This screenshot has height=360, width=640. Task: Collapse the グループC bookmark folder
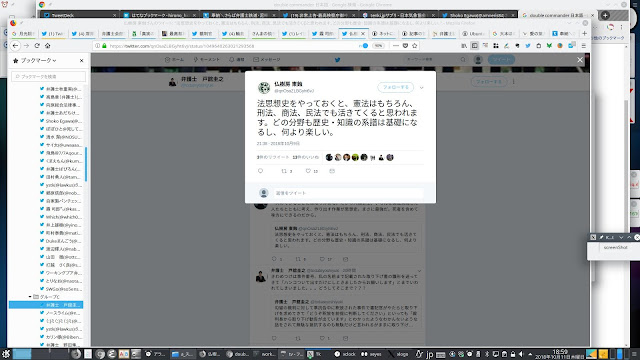click(30, 297)
